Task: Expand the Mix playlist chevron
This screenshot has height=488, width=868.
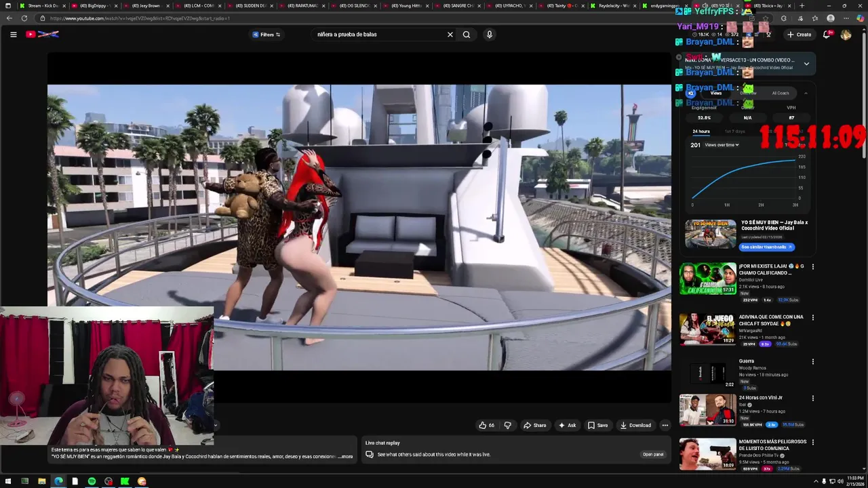Action: (x=806, y=64)
